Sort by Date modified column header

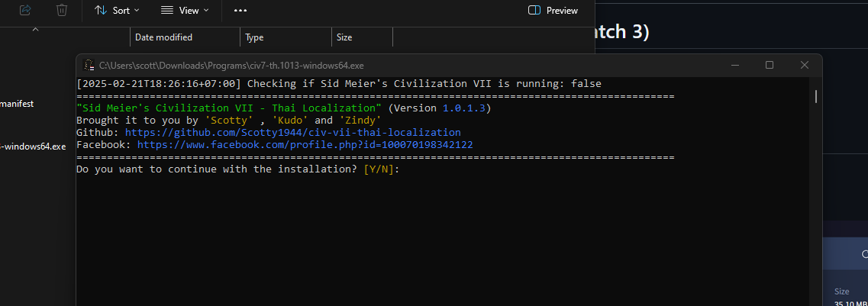(164, 37)
